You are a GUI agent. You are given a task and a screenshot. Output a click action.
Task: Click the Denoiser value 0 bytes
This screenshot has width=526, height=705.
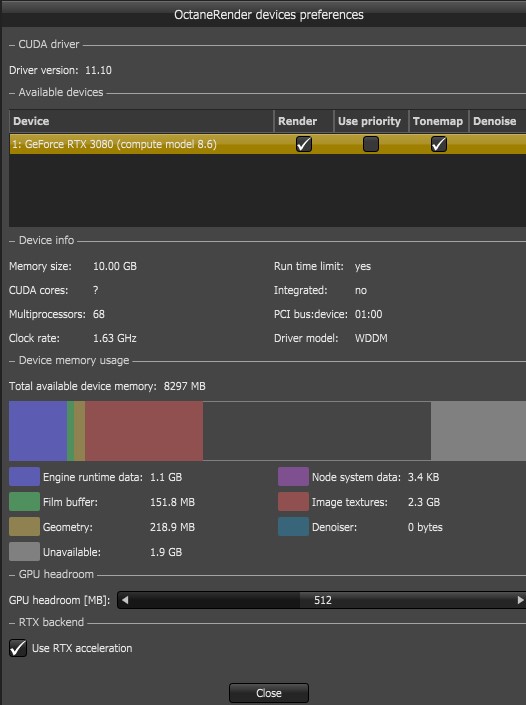(x=425, y=527)
